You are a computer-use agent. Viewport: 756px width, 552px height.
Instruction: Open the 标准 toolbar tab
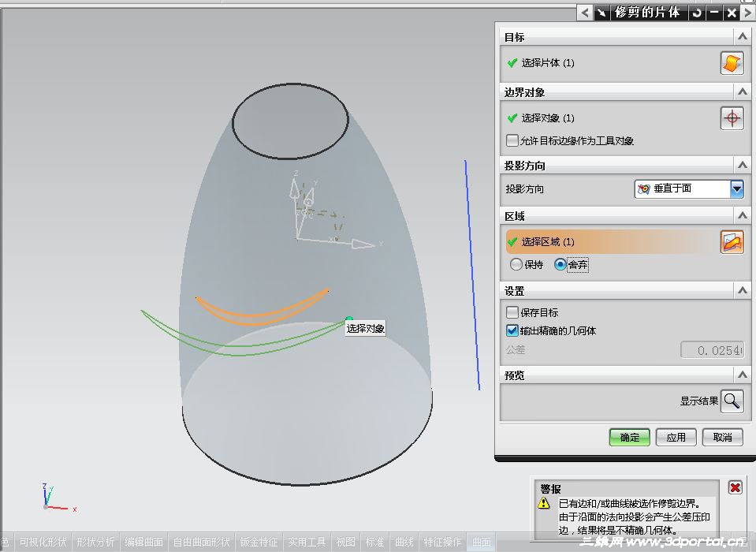(374, 543)
